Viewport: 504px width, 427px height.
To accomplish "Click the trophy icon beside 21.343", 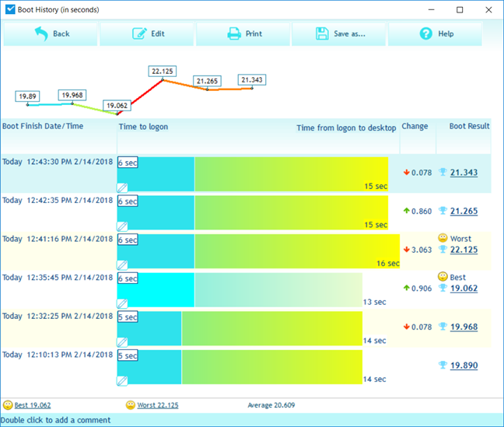I will click(x=443, y=172).
